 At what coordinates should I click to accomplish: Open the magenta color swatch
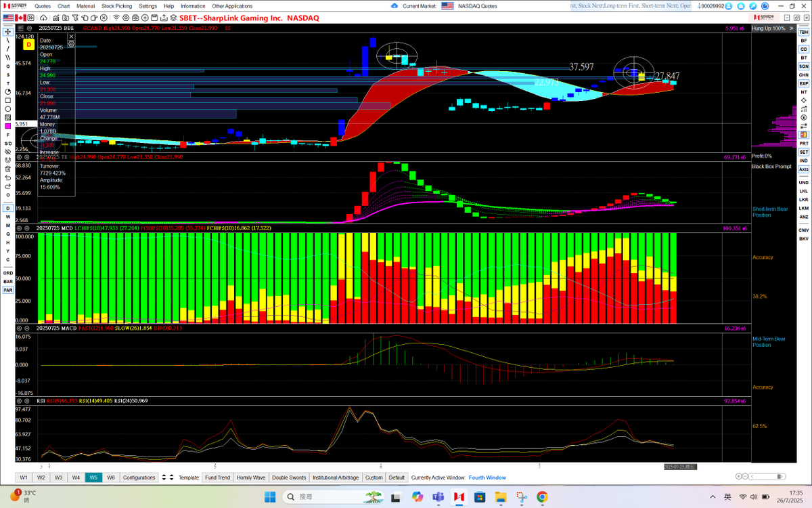pyautogui.click(x=8, y=126)
